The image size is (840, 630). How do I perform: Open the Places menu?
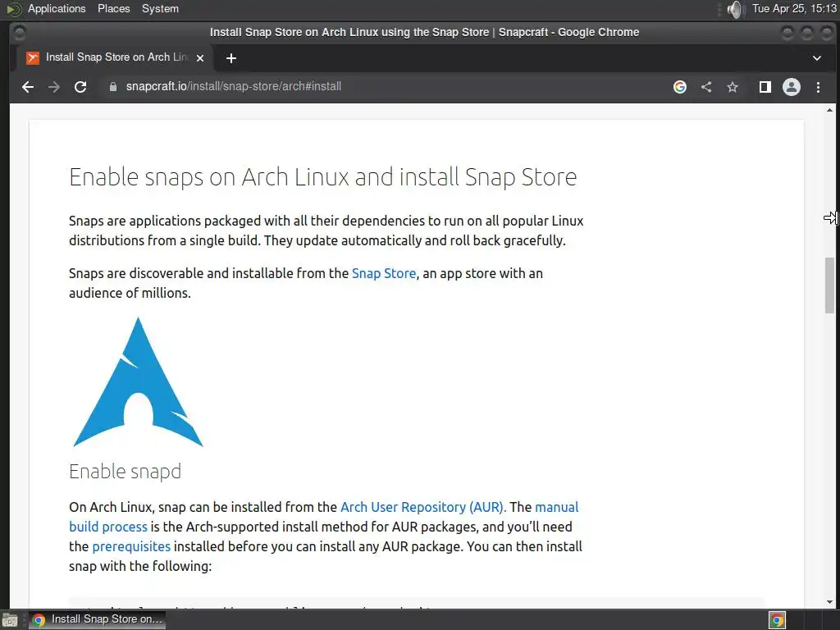coord(113,8)
